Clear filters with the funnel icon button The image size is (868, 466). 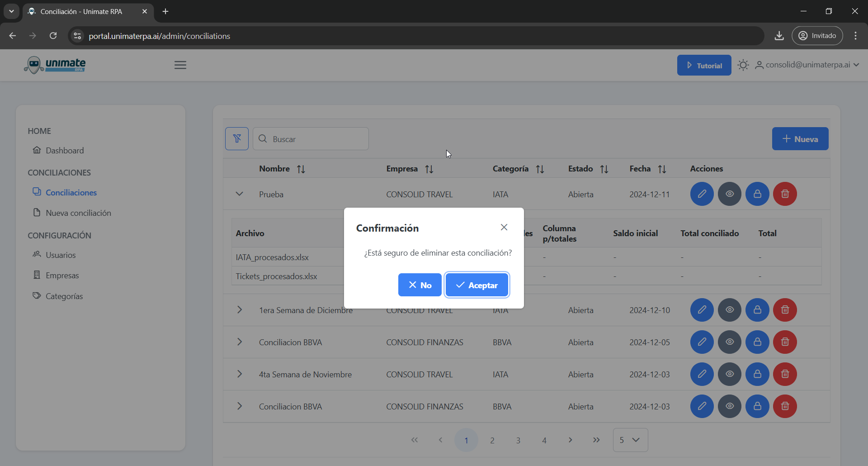[x=237, y=138]
